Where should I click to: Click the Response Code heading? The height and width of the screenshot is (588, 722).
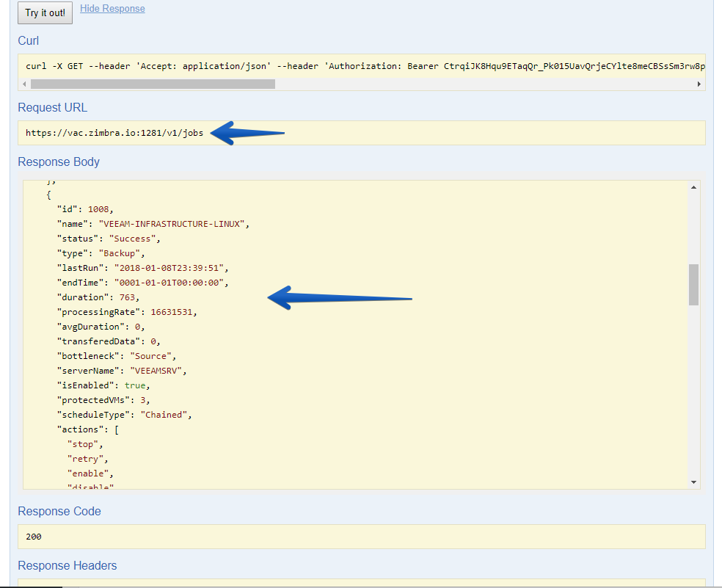tap(59, 511)
